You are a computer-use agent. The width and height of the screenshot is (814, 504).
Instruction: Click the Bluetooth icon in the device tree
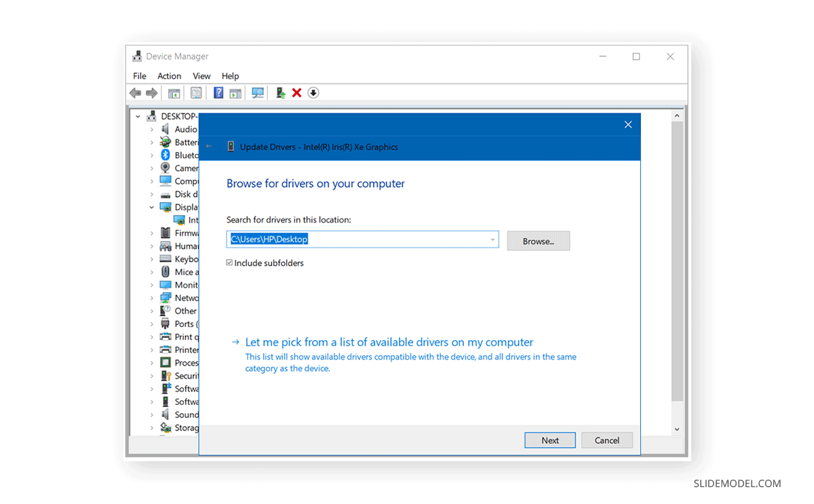(166, 155)
